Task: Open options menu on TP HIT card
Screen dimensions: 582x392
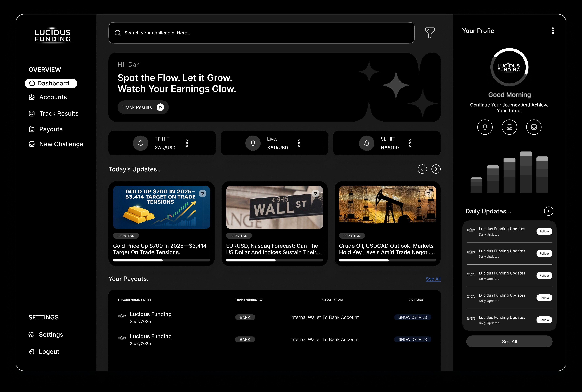Action: click(x=187, y=143)
